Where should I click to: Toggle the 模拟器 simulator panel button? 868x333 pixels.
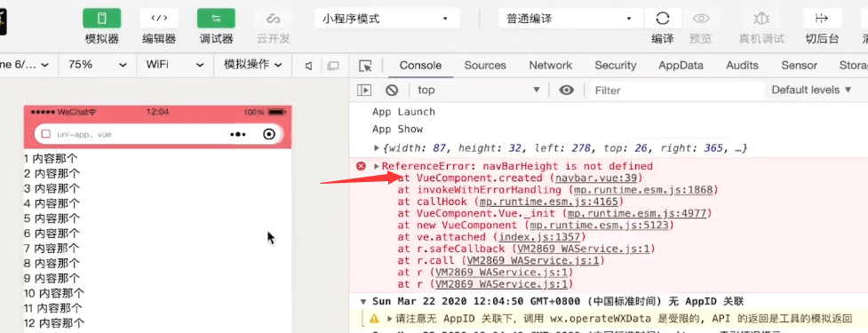click(102, 19)
